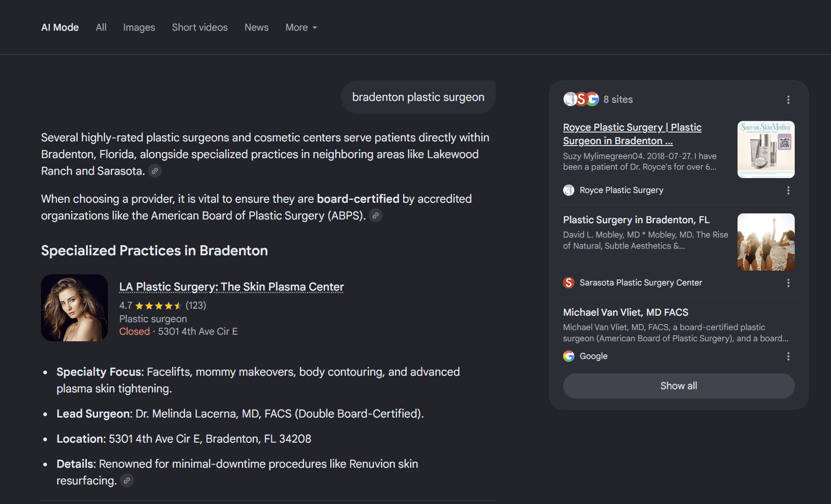Open the Plastic Surgery in Bradenton, FL result

pos(636,220)
